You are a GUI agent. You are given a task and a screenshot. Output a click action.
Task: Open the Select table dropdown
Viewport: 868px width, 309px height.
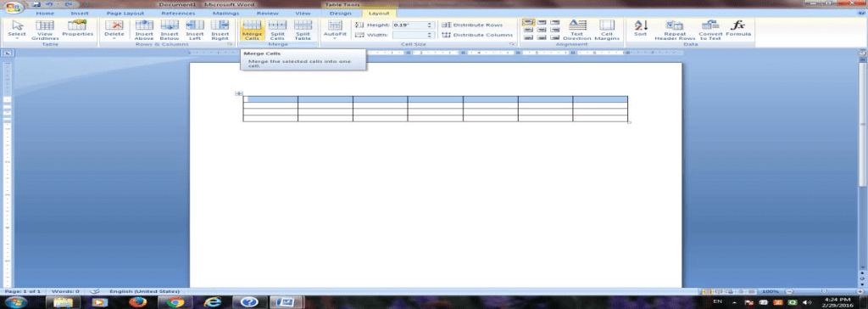click(17, 30)
